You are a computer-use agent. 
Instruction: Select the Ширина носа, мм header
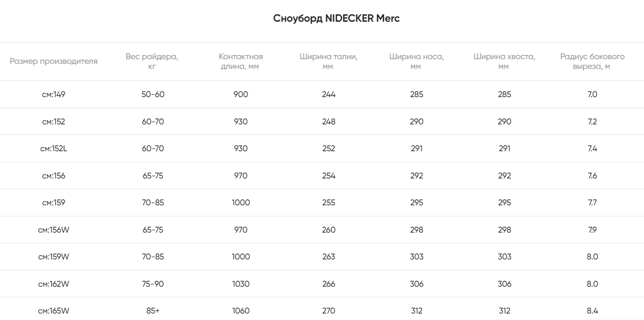416,62
